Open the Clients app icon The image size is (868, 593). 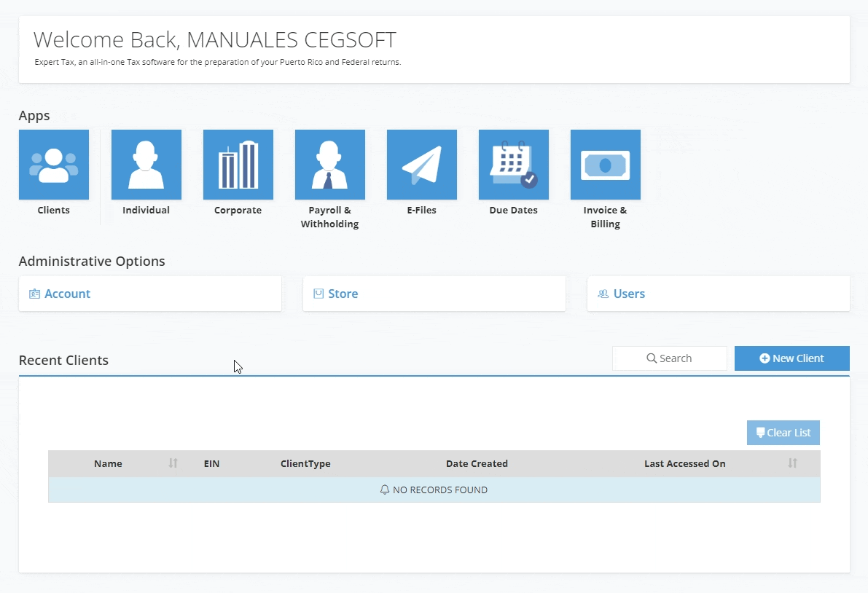tap(54, 165)
